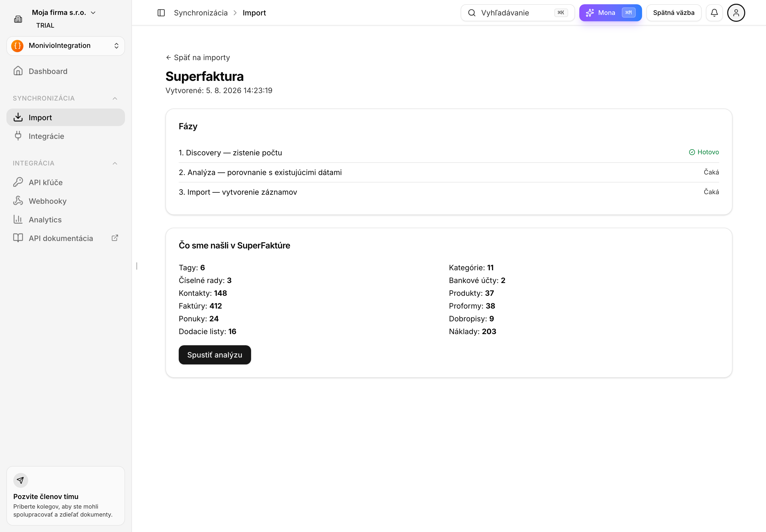Click the Produkty: 37 entry
Screen dimensions: 766x532
click(471, 293)
